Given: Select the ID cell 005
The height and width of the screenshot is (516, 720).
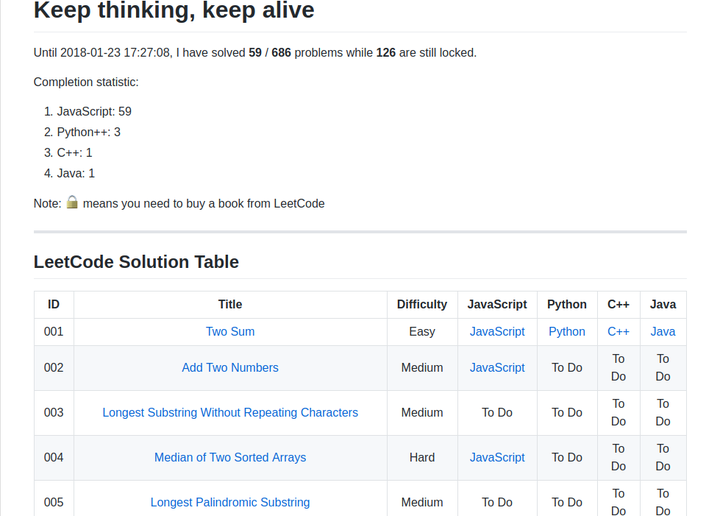Looking at the screenshot, I should [54, 500].
